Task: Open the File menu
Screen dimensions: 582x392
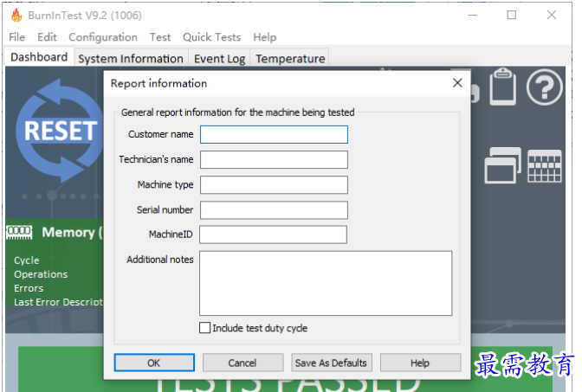Action: (x=16, y=37)
